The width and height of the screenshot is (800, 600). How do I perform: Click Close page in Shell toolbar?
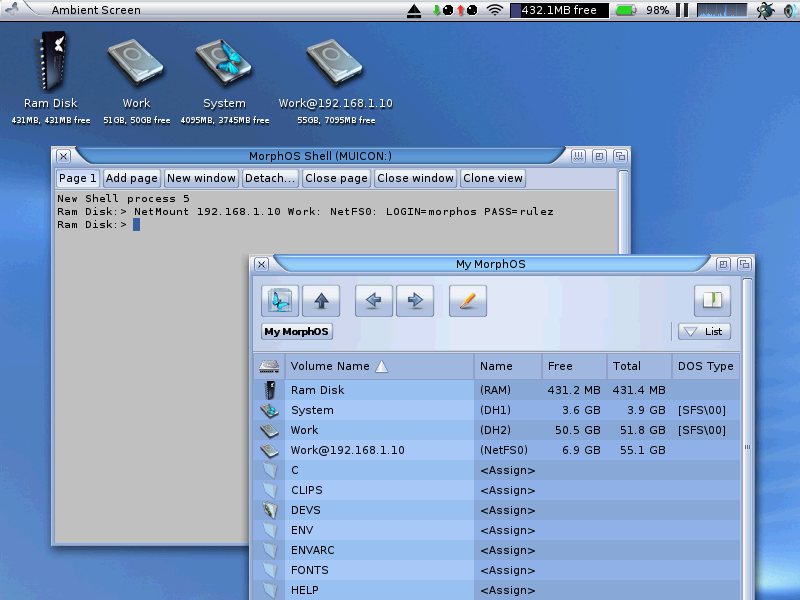coord(336,178)
